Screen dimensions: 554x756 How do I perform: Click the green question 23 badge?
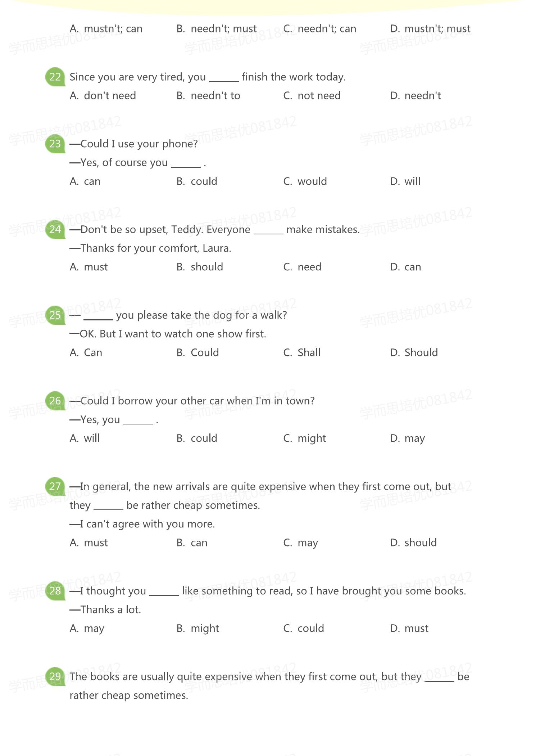click(x=55, y=144)
